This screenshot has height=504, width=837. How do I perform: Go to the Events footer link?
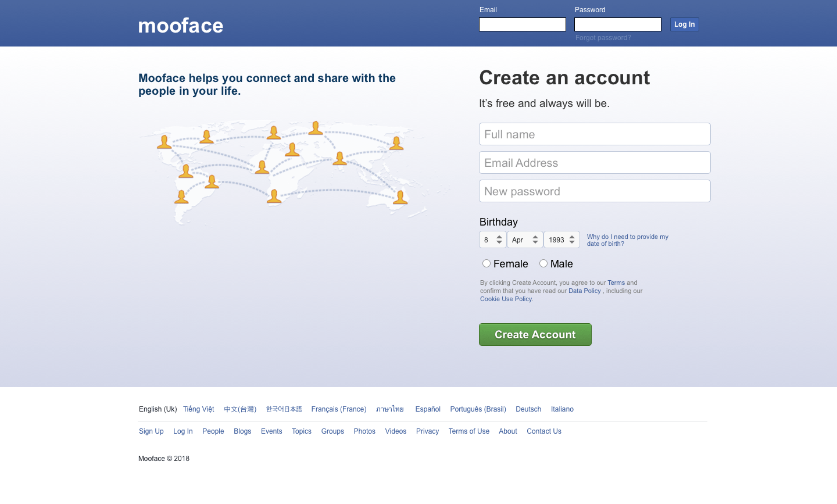[271, 431]
